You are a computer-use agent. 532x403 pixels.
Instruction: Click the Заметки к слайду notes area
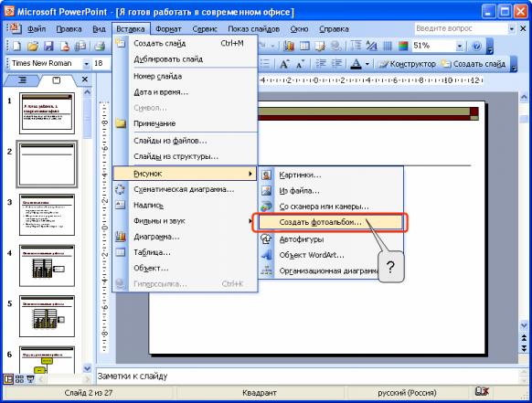[x=307, y=376]
